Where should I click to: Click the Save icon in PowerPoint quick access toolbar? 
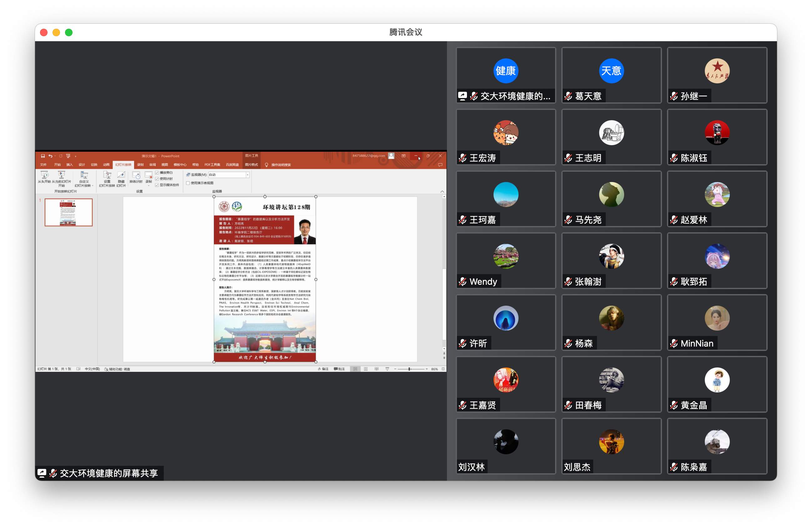pyautogui.click(x=43, y=156)
